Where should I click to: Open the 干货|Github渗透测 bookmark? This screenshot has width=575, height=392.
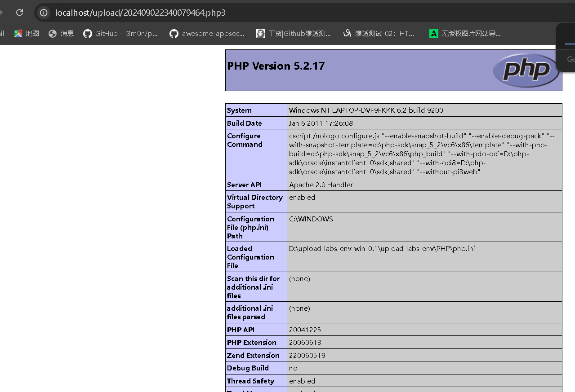[294, 33]
